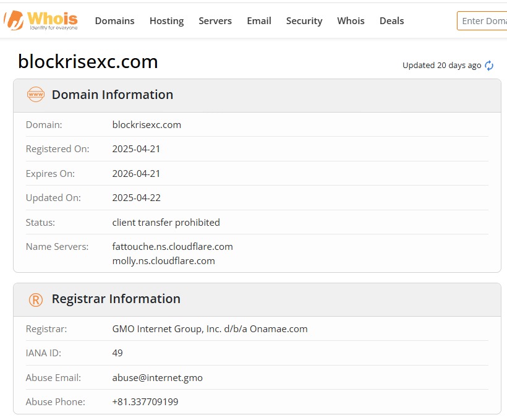The height and width of the screenshot is (420, 507).
Task: Click the GMO Internet Group registrar name
Action: coord(210,329)
